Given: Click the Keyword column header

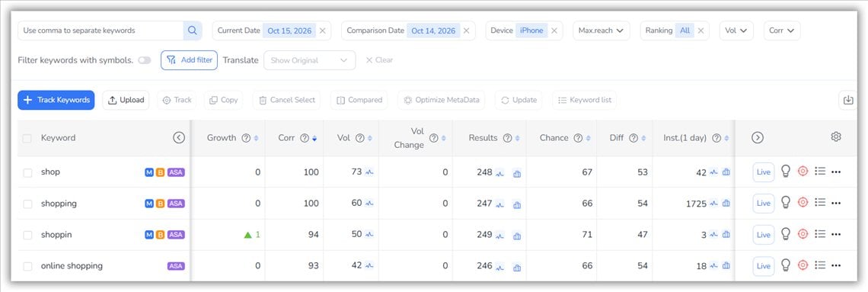Looking at the screenshot, I should coord(58,138).
